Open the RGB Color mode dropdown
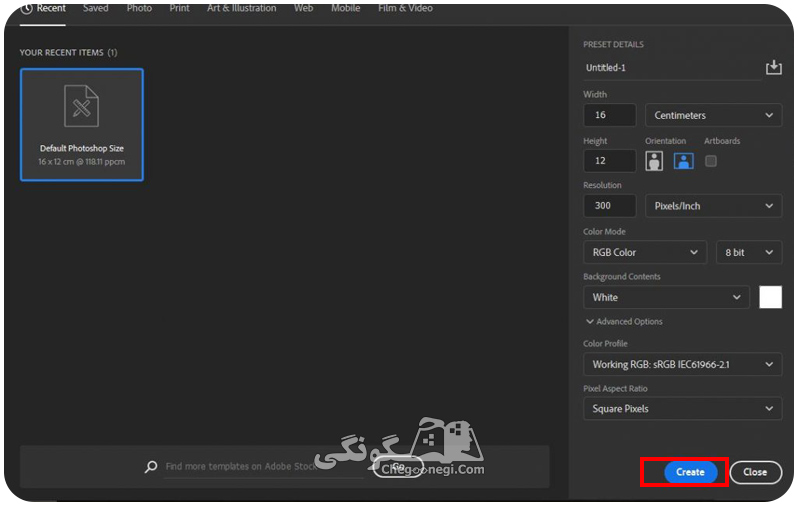Viewport: 798px width, 508px height. point(645,252)
